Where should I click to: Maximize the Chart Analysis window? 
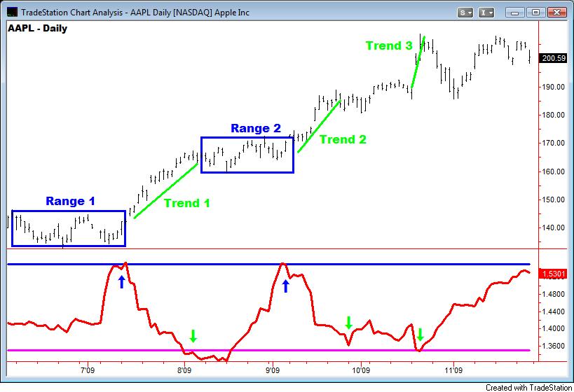point(535,13)
